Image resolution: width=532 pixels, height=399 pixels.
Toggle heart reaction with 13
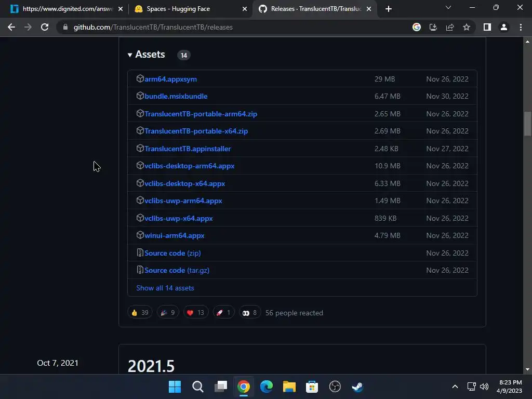click(195, 312)
